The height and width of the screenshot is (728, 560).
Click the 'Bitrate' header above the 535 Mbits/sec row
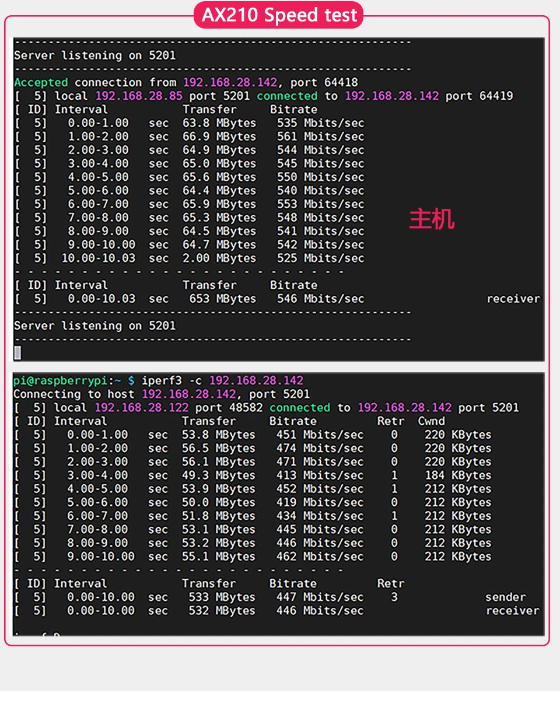(294, 110)
